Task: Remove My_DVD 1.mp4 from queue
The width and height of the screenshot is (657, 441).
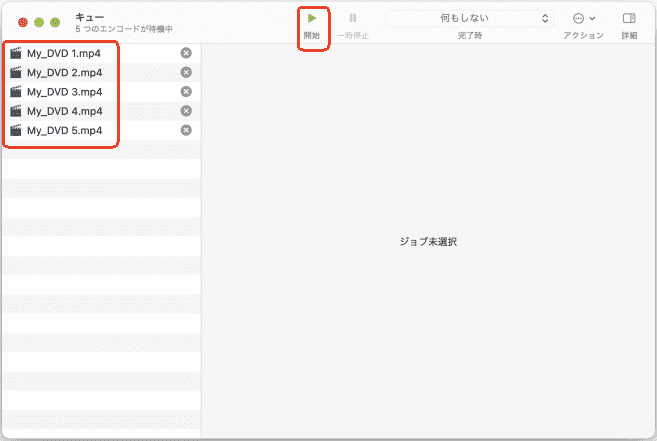Action: 186,53
